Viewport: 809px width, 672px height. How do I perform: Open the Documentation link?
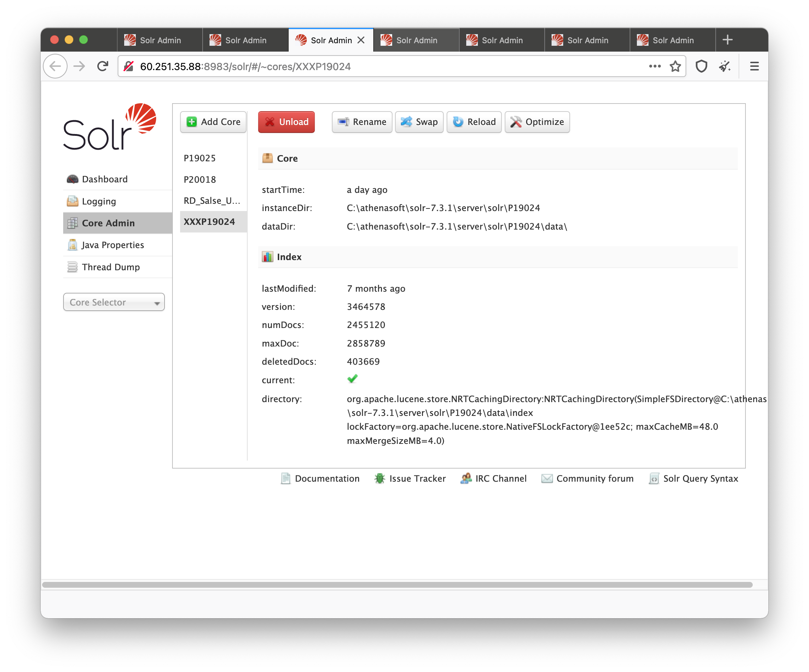click(320, 478)
